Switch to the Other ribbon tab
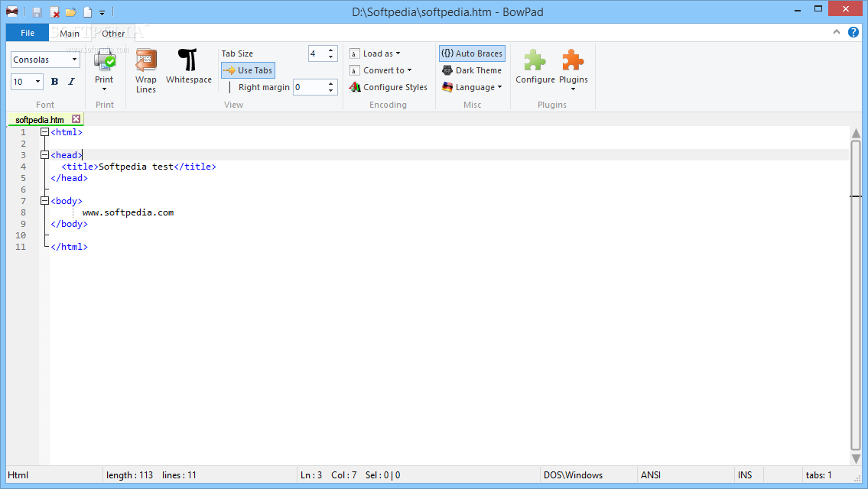 113,34
